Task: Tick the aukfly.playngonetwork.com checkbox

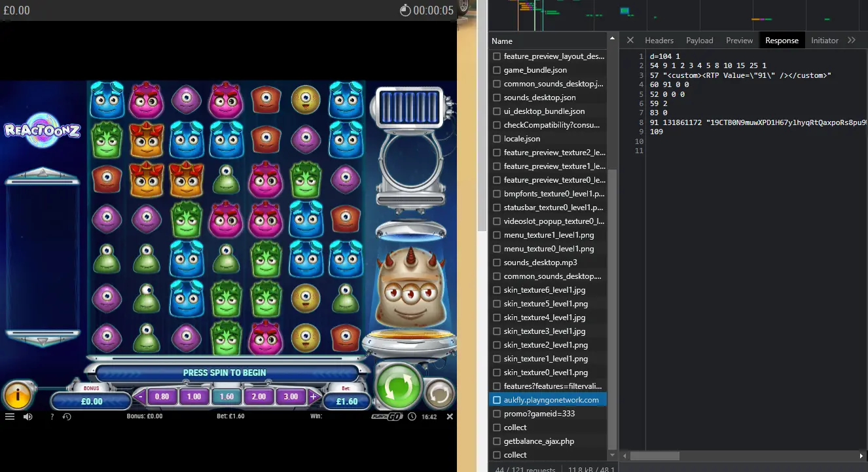Action: point(497,400)
